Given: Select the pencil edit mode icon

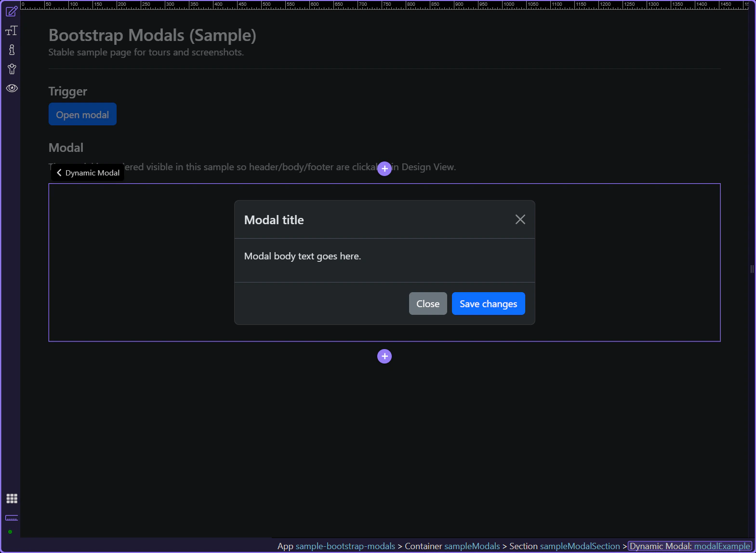Looking at the screenshot, I should pos(12,11).
